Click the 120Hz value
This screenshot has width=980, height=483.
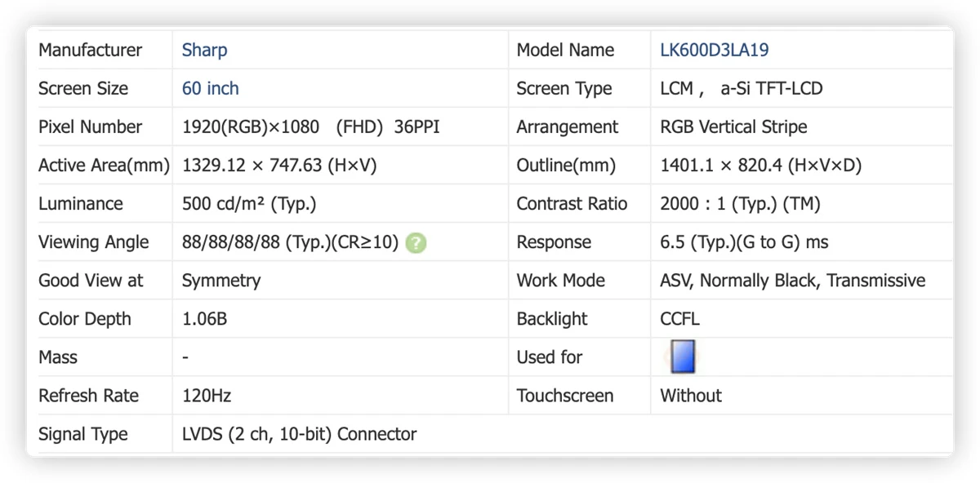(207, 396)
